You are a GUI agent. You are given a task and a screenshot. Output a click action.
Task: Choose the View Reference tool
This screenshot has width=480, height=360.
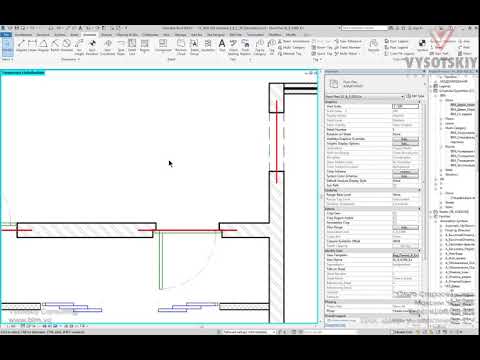pyautogui.click(x=348, y=41)
